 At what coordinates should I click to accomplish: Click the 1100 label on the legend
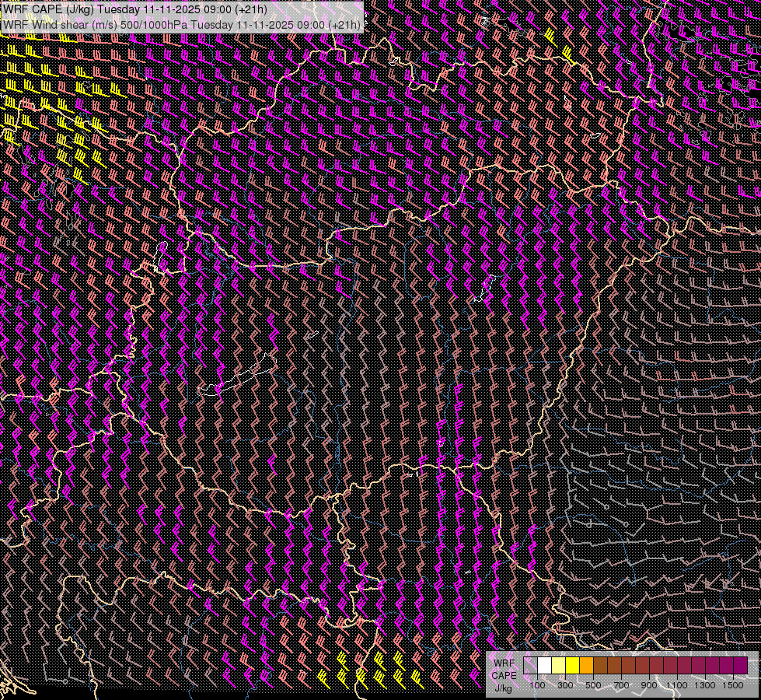[677, 685]
